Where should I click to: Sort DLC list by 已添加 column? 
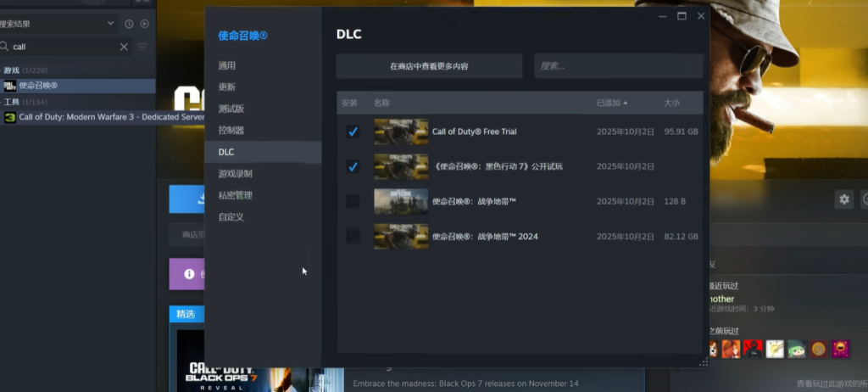pos(612,103)
